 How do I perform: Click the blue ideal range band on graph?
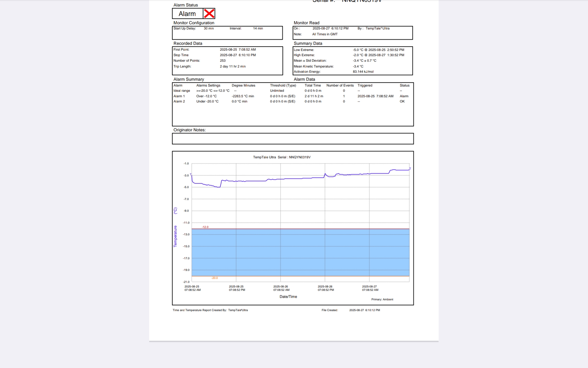point(300,252)
